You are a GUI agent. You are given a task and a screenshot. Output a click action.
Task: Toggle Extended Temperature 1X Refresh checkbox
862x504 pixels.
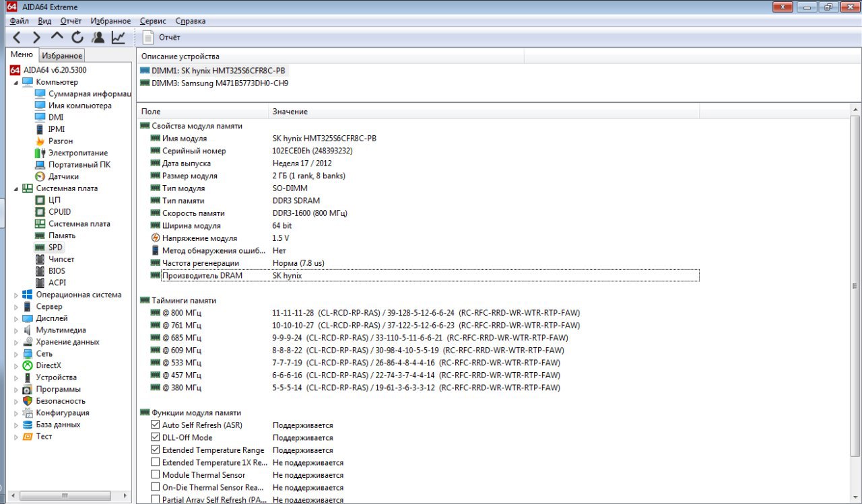tap(156, 462)
